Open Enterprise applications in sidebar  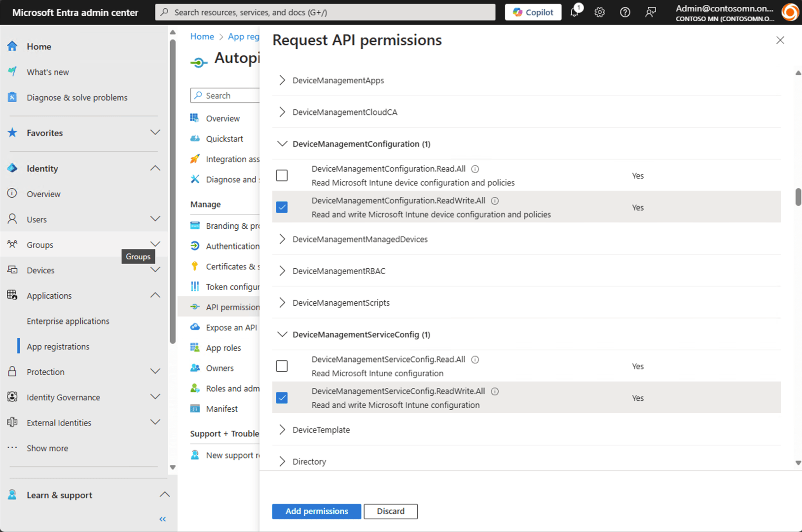pyautogui.click(x=68, y=321)
